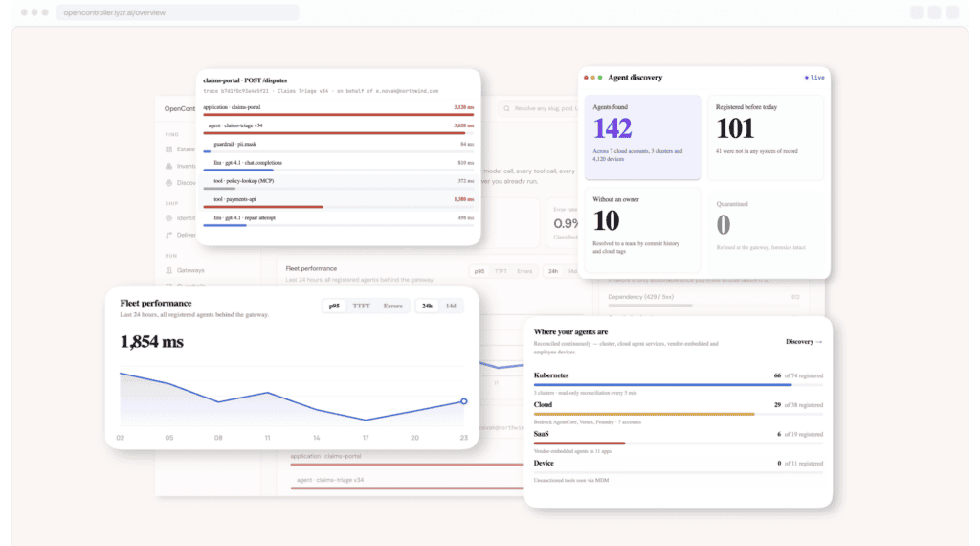Click the Gateways icon in sidebar
The height and width of the screenshot is (546, 980).
(168, 271)
